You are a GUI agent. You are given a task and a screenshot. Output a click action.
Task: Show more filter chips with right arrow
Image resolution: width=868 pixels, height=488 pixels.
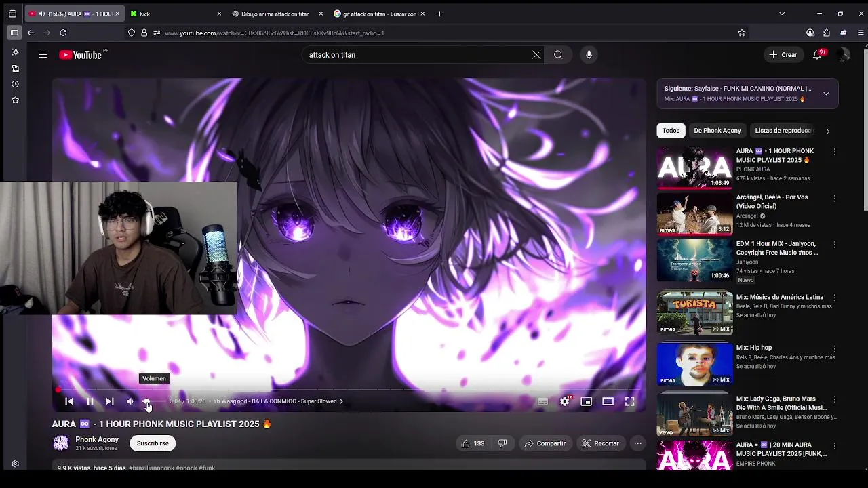(x=827, y=131)
